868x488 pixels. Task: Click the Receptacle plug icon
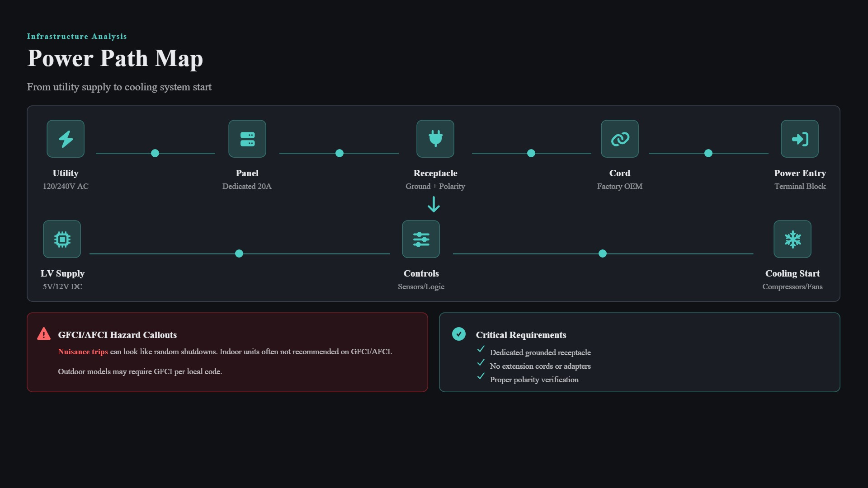pos(435,139)
